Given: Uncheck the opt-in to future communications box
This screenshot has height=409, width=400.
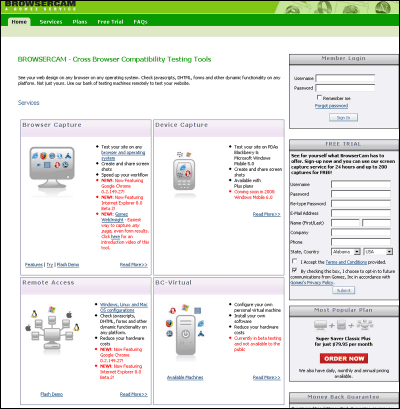Looking at the screenshot, I should (294, 270).
